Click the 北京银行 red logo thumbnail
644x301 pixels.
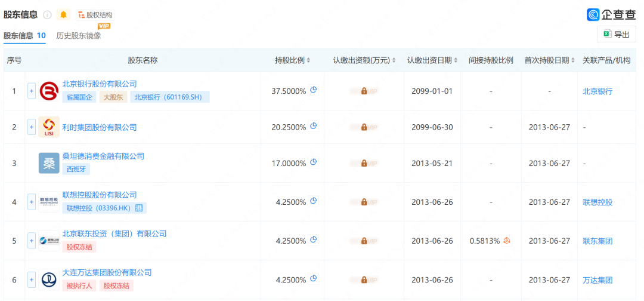pos(49,91)
